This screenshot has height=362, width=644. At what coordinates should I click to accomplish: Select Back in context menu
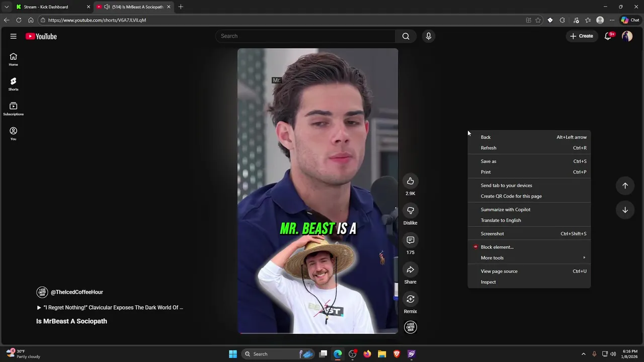529,137
